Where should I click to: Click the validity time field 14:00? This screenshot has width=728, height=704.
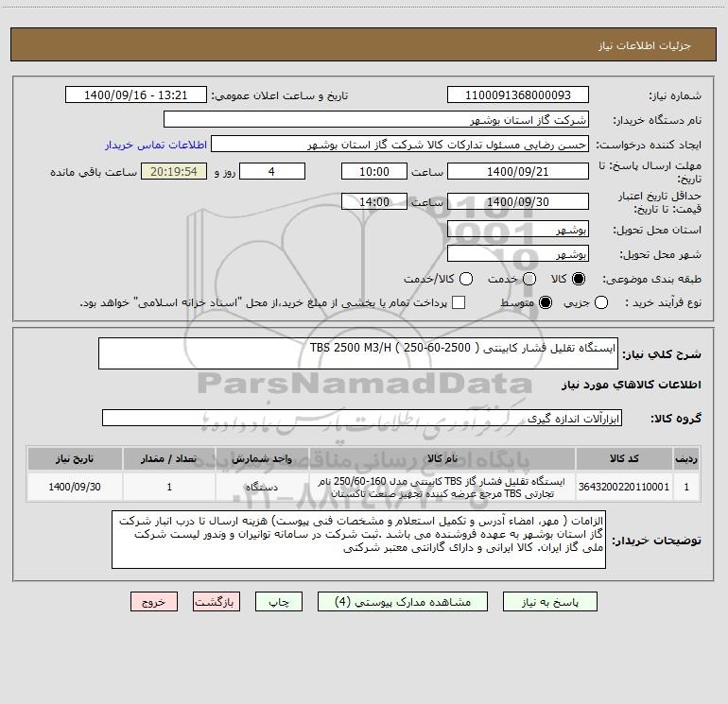point(374,201)
